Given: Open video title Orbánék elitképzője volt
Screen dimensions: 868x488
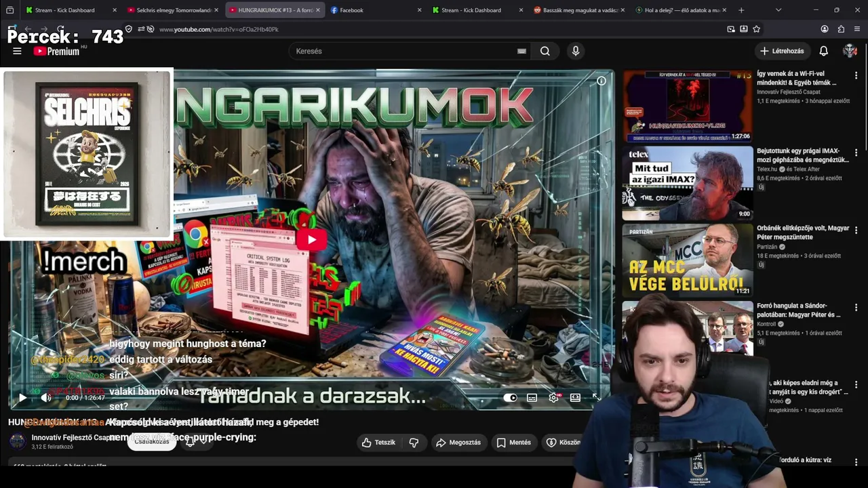Looking at the screenshot, I should click(x=803, y=232).
